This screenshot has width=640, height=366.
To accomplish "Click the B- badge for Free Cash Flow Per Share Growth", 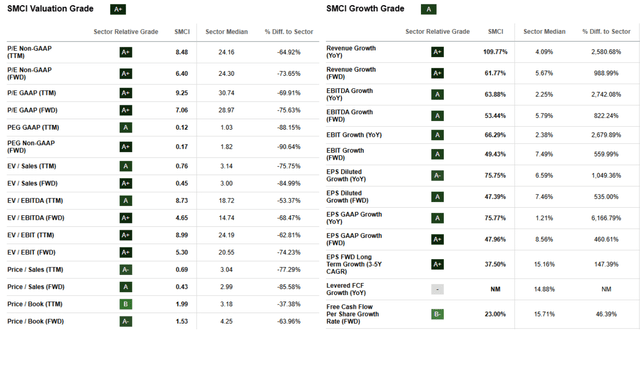I will (x=437, y=314).
